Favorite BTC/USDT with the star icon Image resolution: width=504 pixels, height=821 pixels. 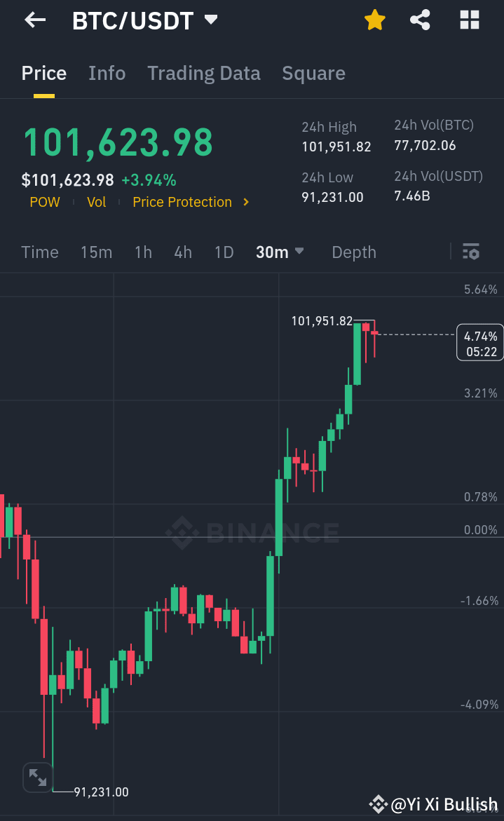pyautogui.click(x=374, y=20)
